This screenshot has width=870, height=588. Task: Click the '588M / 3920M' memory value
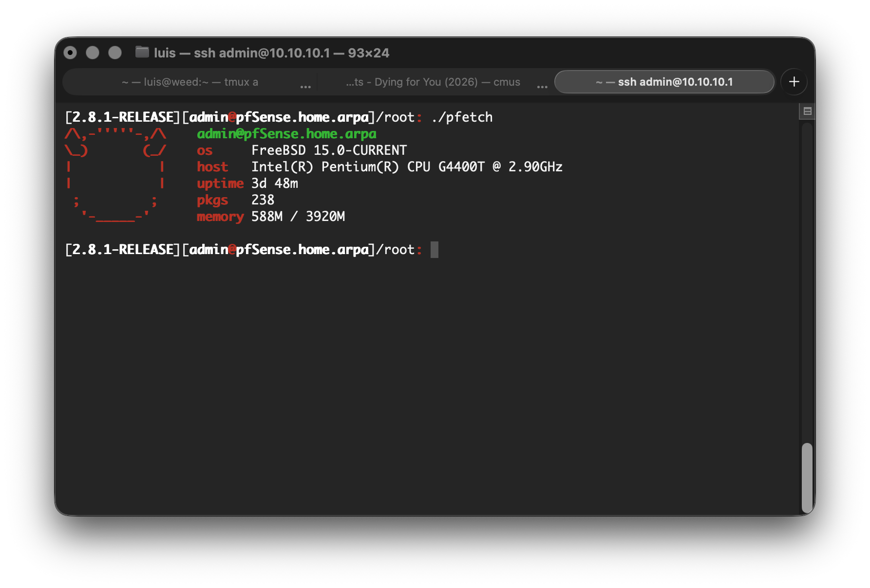point(298,217)
